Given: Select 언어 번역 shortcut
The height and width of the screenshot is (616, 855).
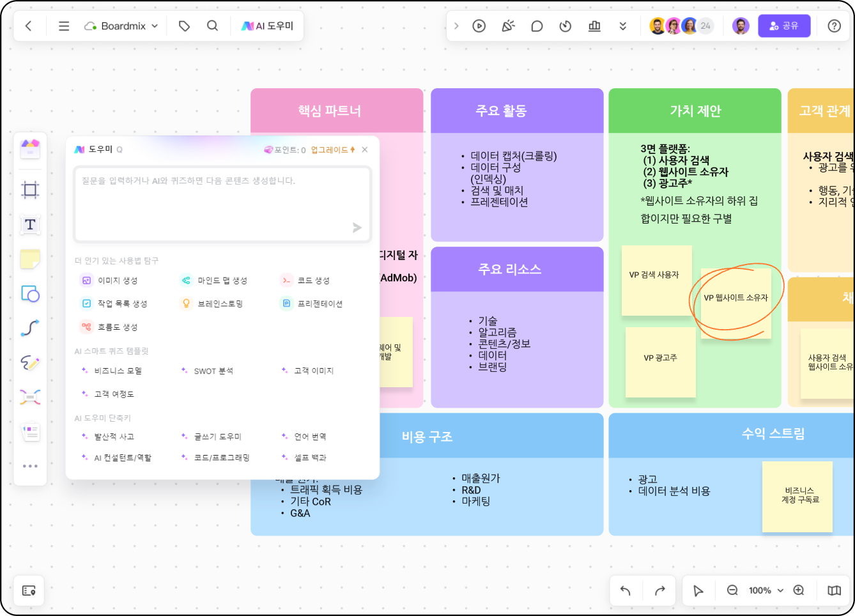Looking at the screenshot, I should pos(304,436).
